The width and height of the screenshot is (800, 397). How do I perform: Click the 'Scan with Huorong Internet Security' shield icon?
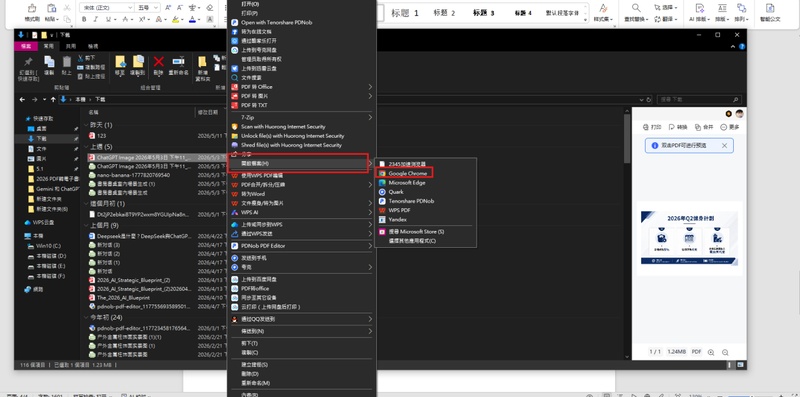pyautogui.click(x=235, y=127)
